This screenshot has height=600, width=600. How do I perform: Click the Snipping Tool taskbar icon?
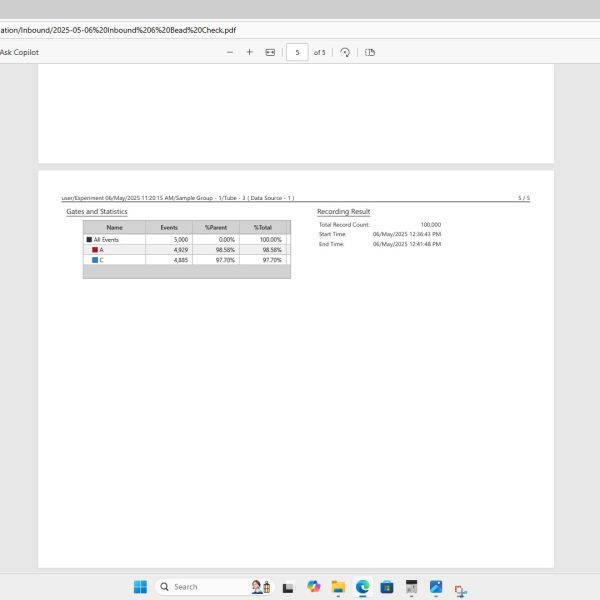point(460,589)
